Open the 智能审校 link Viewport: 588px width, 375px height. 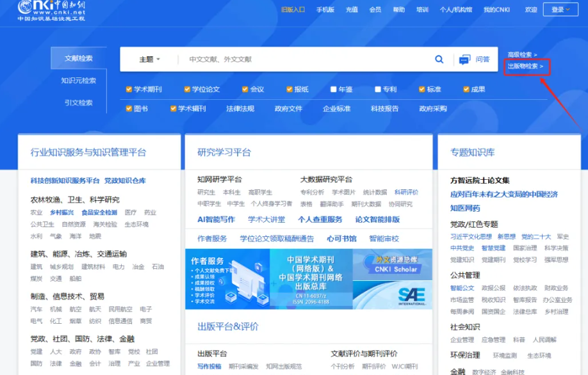point(384,239)
